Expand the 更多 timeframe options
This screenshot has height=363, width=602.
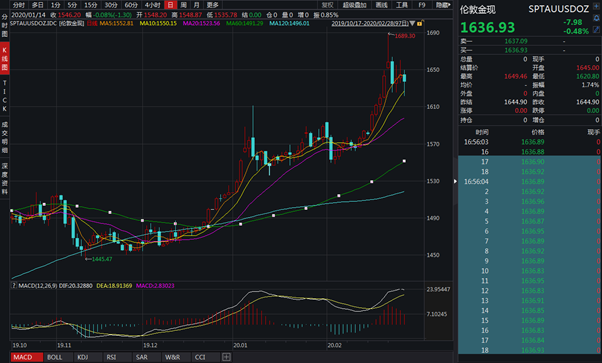[212, 5]
